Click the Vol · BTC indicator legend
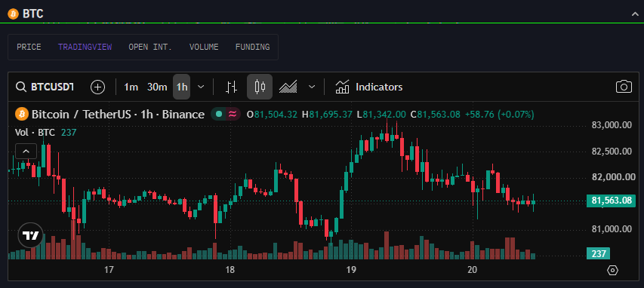Image resolution: width=644 pixels, height=288 pixels. point(46,132)
